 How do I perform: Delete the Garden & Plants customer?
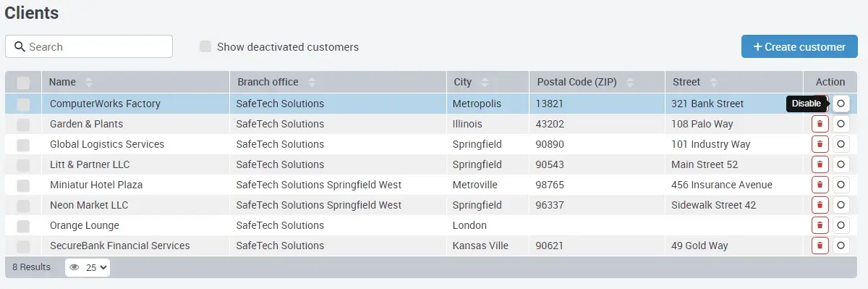[820, 124]
